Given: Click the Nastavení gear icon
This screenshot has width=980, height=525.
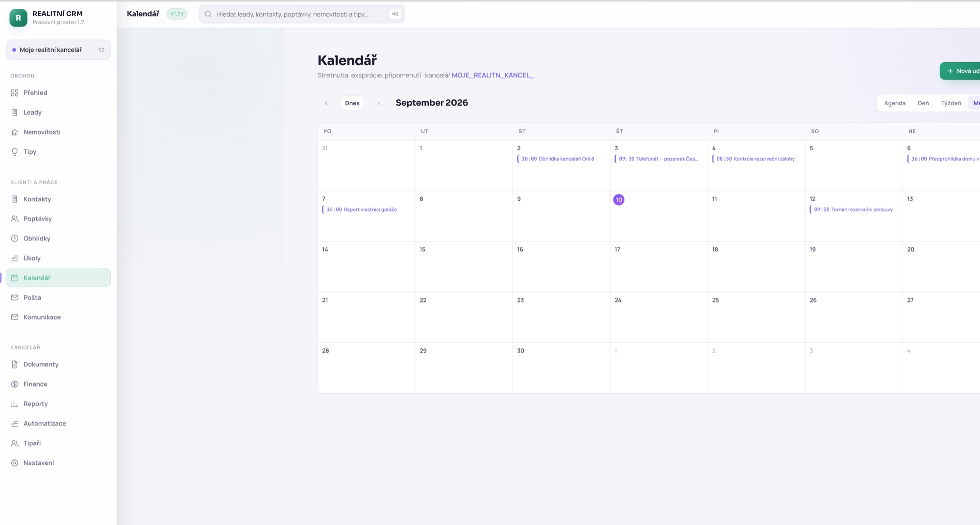Looking at the screenshot, I should tap(15, 463).
